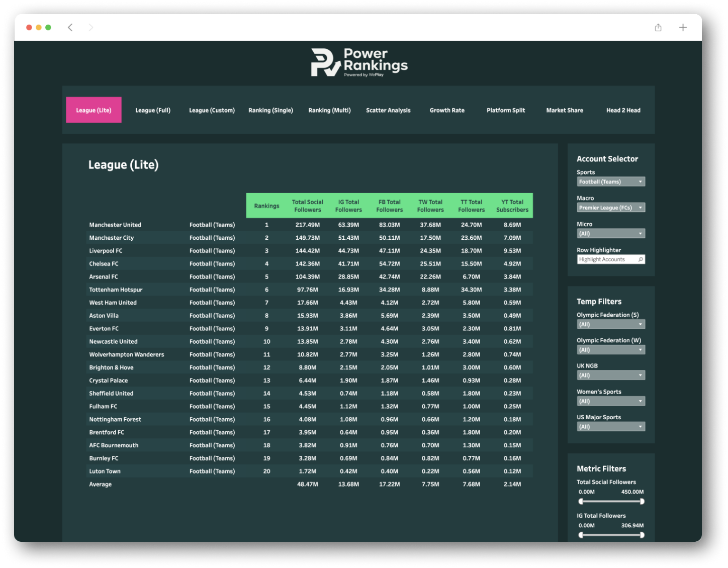Click the browser back arrow
This screenshot has width=728, height=568.
70,27
